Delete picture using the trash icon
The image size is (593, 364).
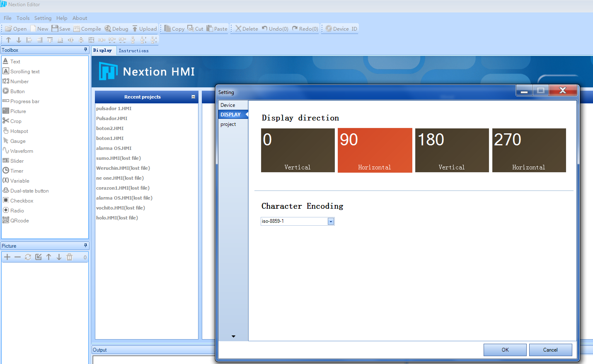pos(70,257)
